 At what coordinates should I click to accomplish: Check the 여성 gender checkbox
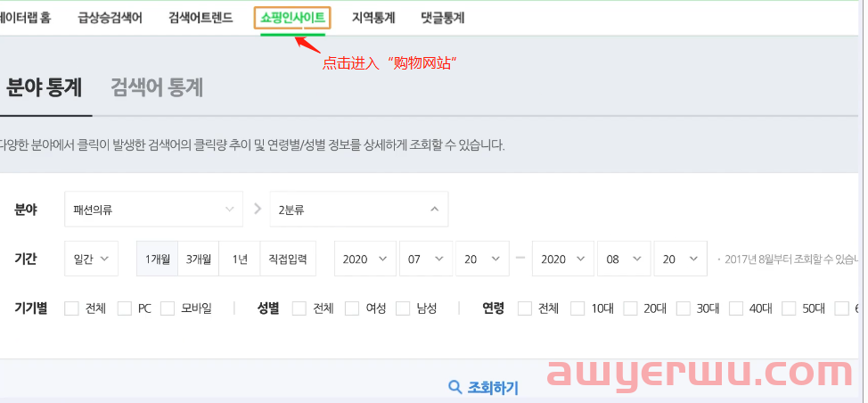pos(352,308)
